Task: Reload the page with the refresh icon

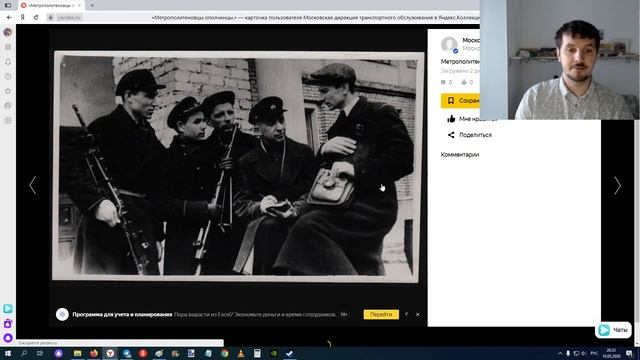Action: (x=36, y=18)
